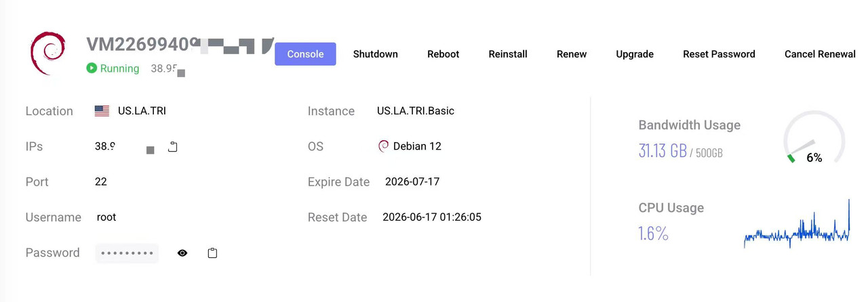Click the 31.13 GB bandwidth usage value
The image size is (868, 302).
[663, 151]
